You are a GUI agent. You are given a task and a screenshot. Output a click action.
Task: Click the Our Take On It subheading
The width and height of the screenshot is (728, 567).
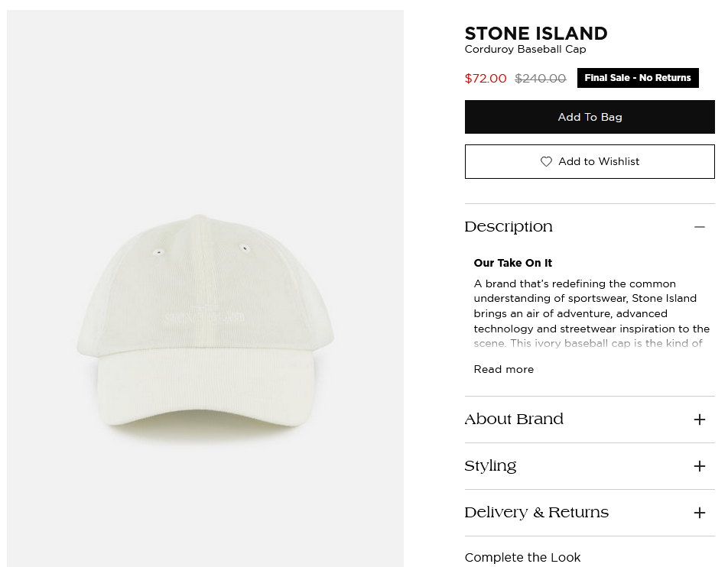click(513, 263)
